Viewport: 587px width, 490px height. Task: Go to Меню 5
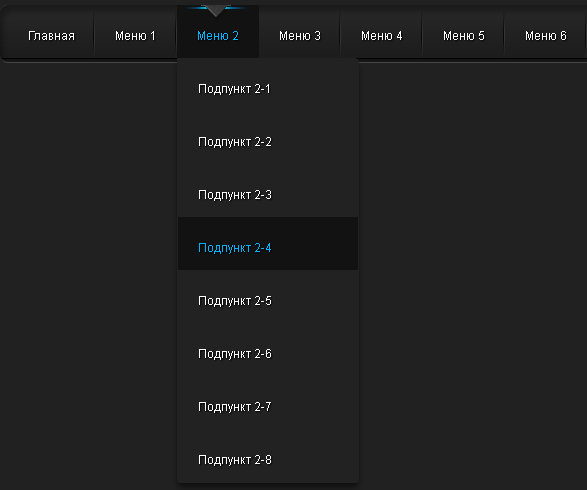coord(463,36)
